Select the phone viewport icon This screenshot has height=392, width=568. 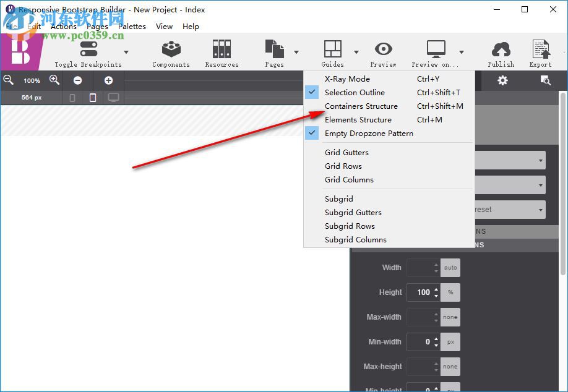pyautogui.click(x=72, y=98)
